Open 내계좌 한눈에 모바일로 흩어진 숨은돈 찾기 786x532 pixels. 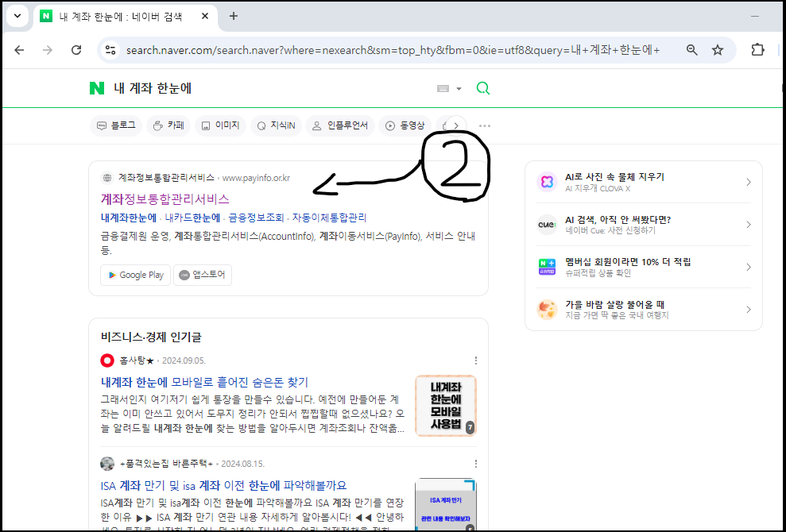(x=204, y=382)
